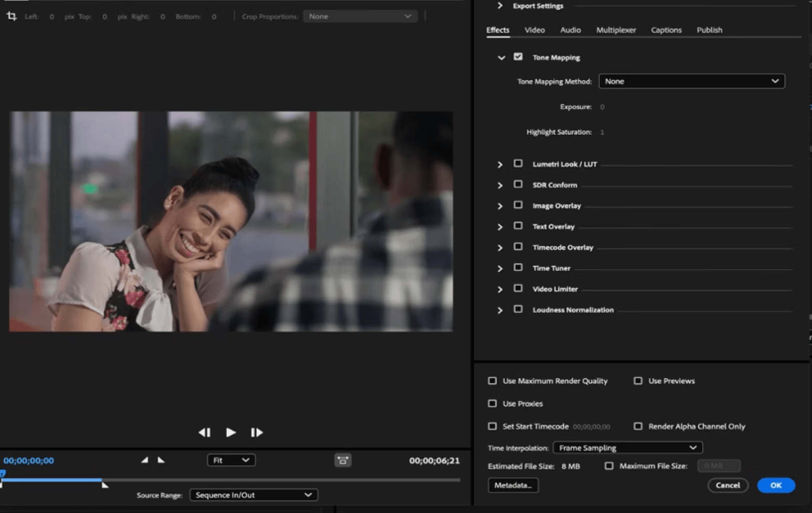Switch to the Effects tab
This screenshot has width=812, height=513.
pyautogui.click(x=498, y=30)
